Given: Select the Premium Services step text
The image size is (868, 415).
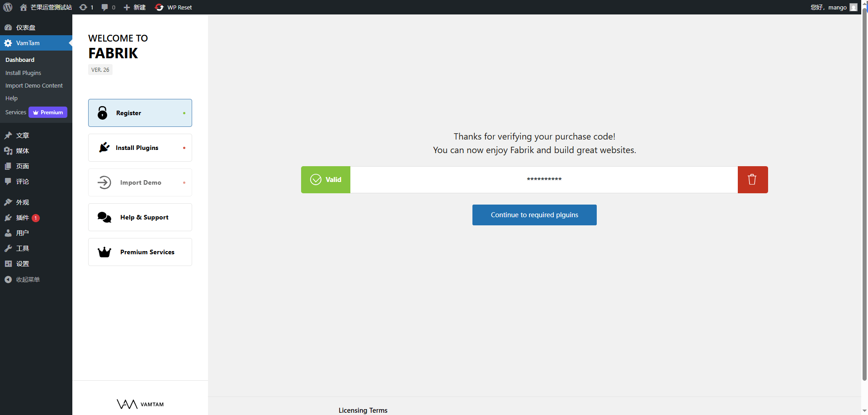Looking at the screenshot, I should pyautogui.click(x=147, y=252).
